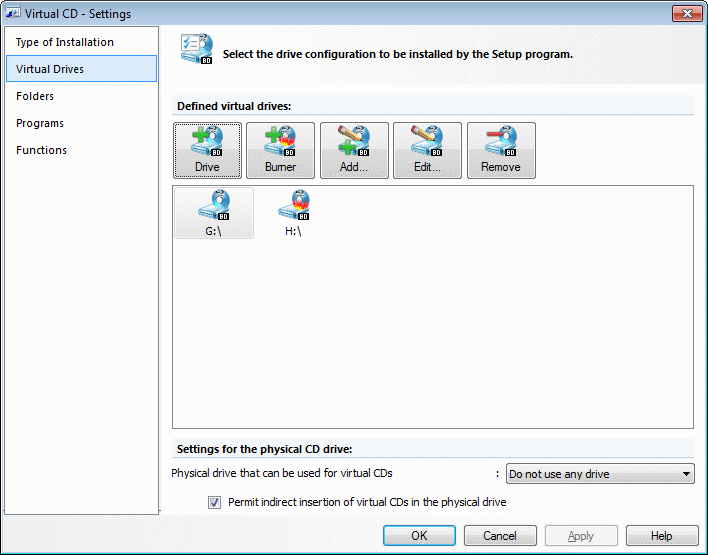
Task: Open the Folders settings page
Action: pyautogui.click(x=81, y=96)
